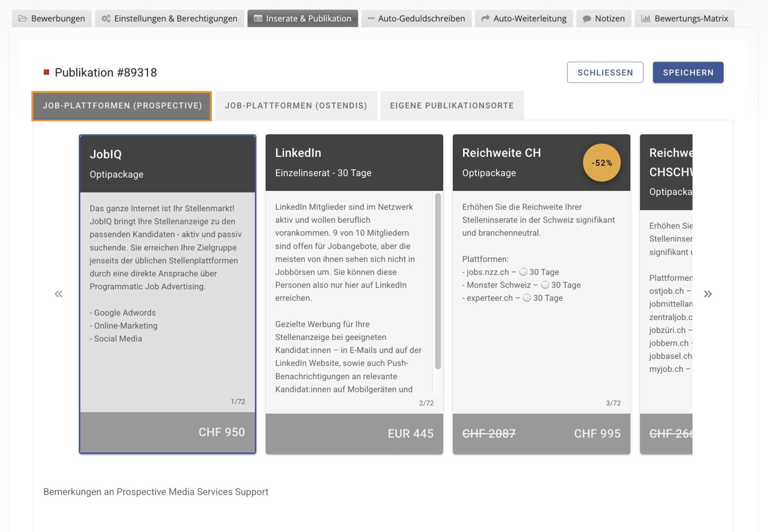Click the Online-Marketing line in JobIQ

pyautogui.click(x=124, y=326)
